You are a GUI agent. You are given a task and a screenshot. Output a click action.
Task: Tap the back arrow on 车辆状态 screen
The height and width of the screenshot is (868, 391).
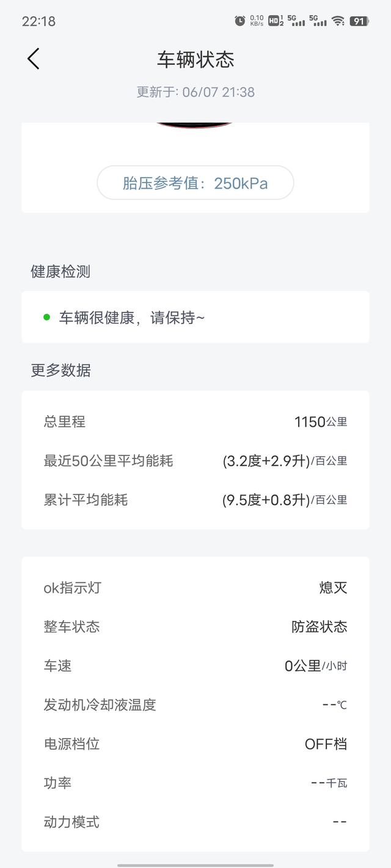[32, 59]
